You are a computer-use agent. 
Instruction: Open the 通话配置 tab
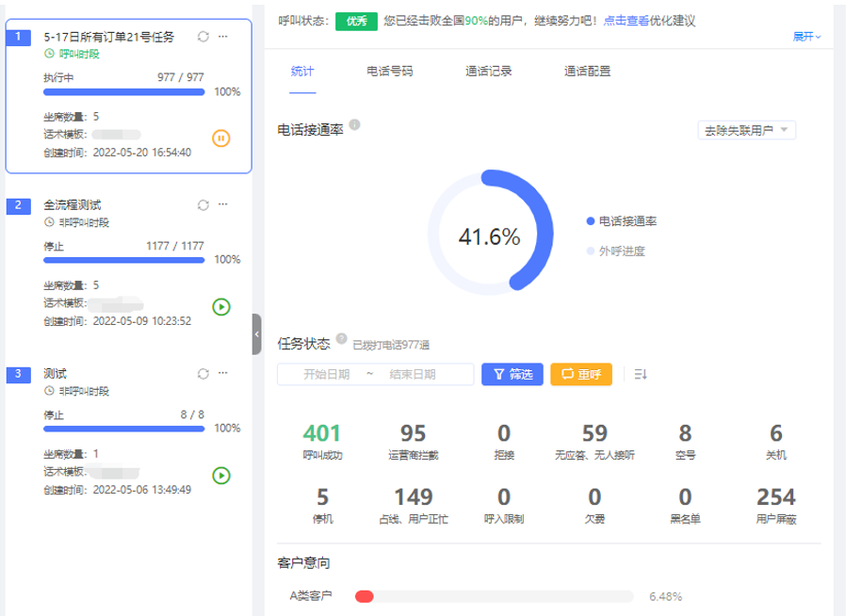(587, 71)
